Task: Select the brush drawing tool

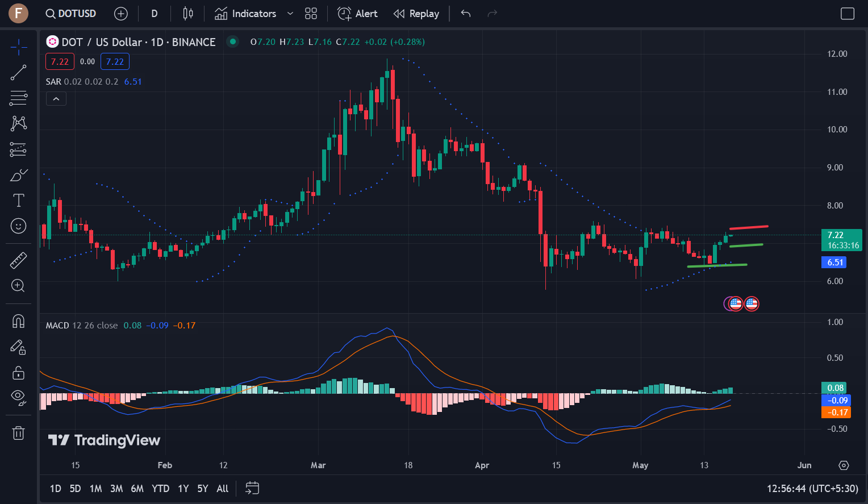Action: pyautogui.click(x=18, y=175)
